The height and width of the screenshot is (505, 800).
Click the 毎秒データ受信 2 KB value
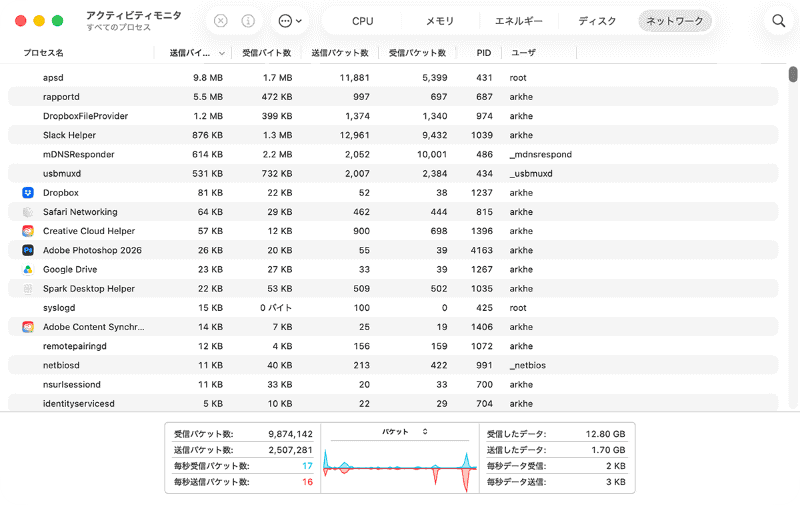point(616,466)
